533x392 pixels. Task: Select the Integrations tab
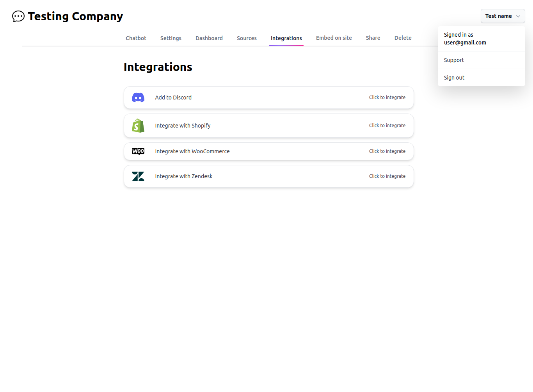[286, 38]
